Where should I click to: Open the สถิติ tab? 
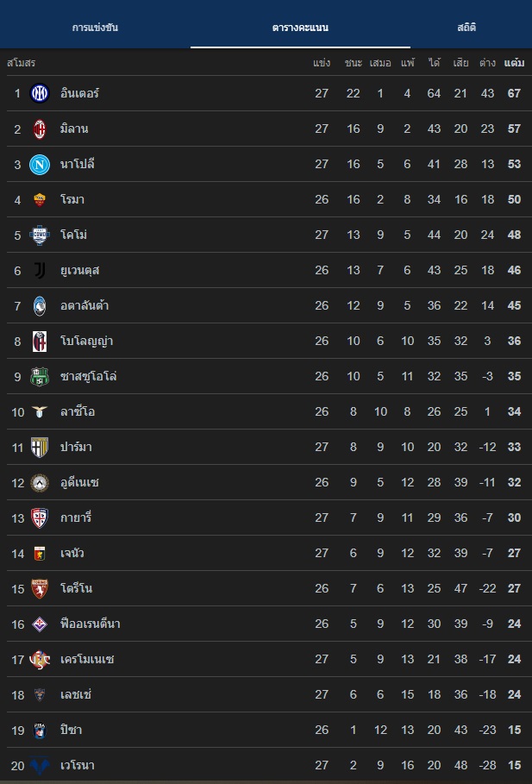(x=466, y=28)
